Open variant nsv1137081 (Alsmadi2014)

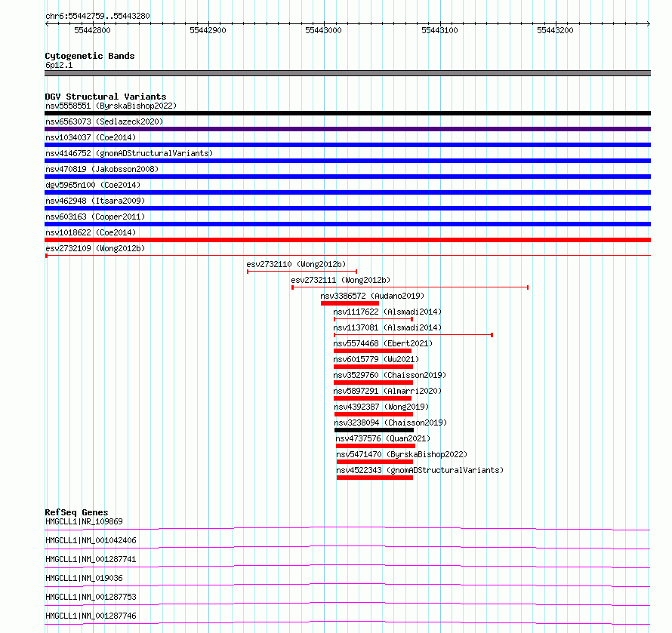coord(387,327)
